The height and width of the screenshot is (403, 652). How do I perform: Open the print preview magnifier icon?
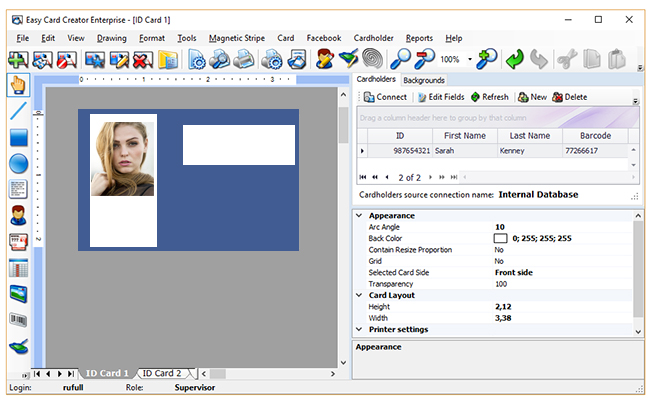click(219, 59)
